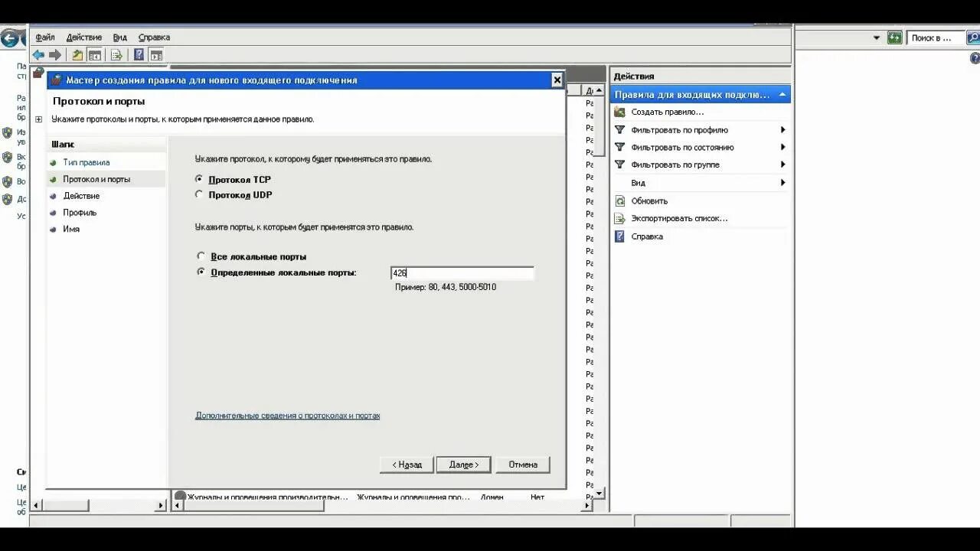The image size is (980, 551).
Task: Click the help icon beside Справка in the Actions pane
Action: coord(620,236)
